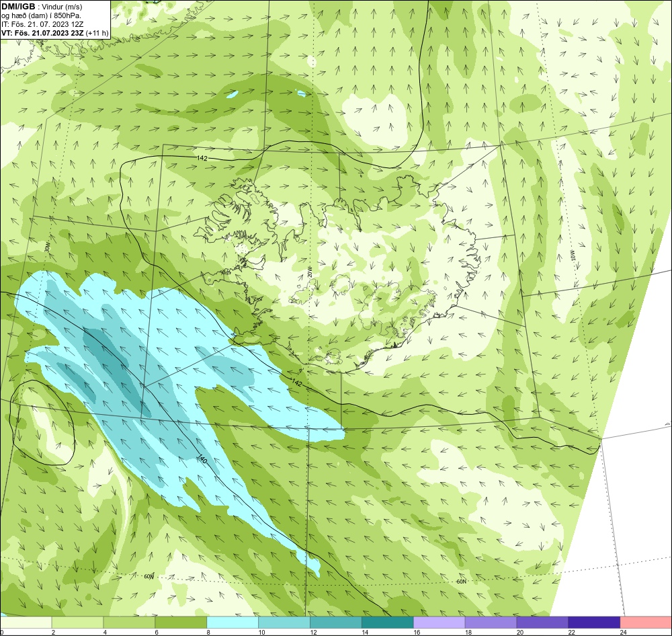The height and width of the screenshot is (636, 672).
Task: Click the 60N latitude label in the southwest
Action: pos(149,576)
